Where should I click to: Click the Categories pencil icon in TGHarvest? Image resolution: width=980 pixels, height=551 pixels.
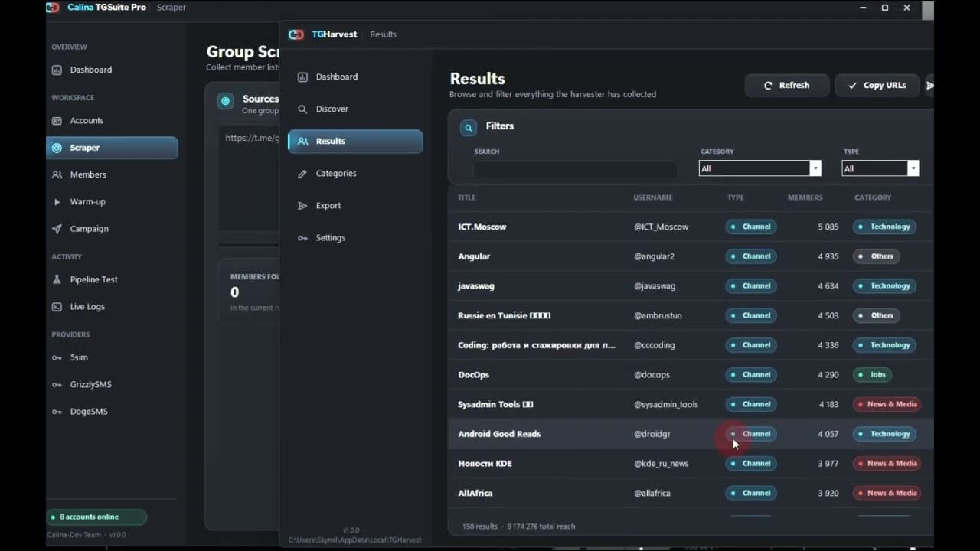tap(302, 174)
